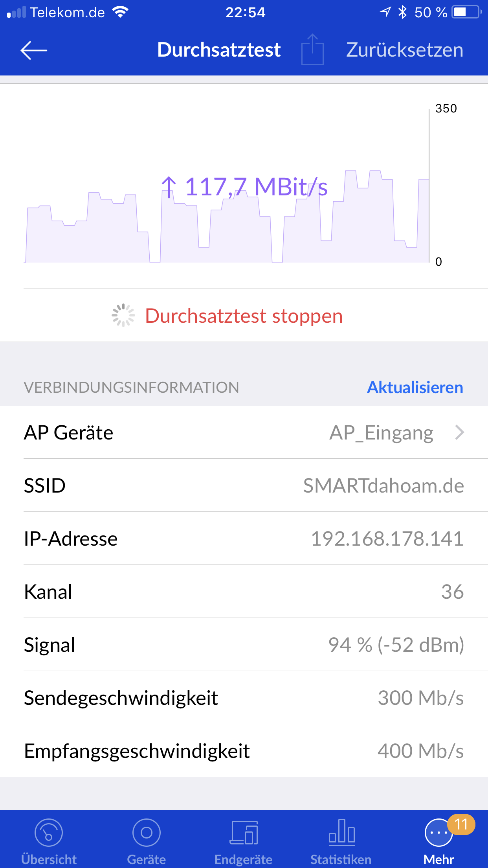The height and width of the screenshot is (868, 488).
Task: Tap the battery icon in status bar
Action: point(466,12)
